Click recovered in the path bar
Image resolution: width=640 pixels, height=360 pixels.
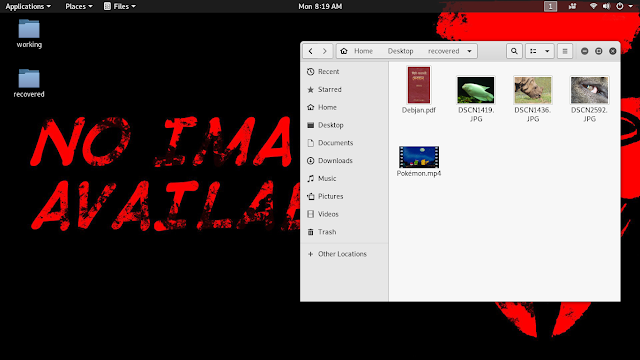444,51
